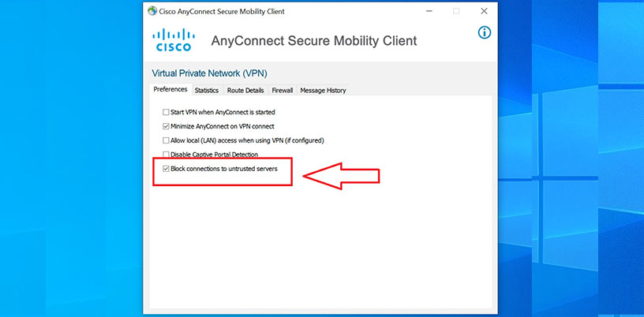Check Disable Captive Portal Detection
The width and height of the screenshot is (644, 317).
click(x=166, y=155)
